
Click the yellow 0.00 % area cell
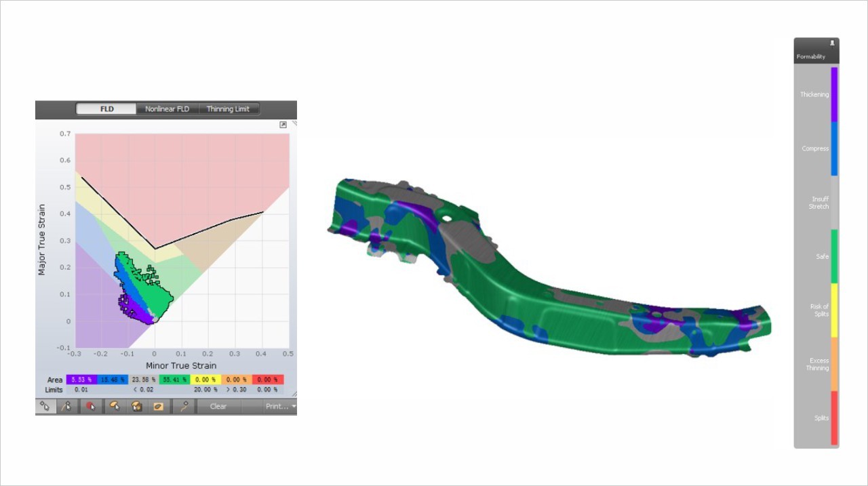pyautogui.click(x=205, y=380)
